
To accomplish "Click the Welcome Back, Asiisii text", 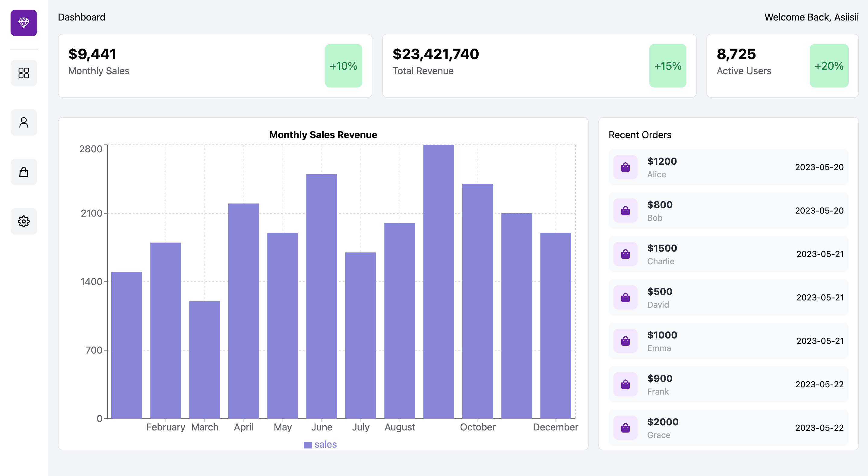I will [x=811, y=17].
